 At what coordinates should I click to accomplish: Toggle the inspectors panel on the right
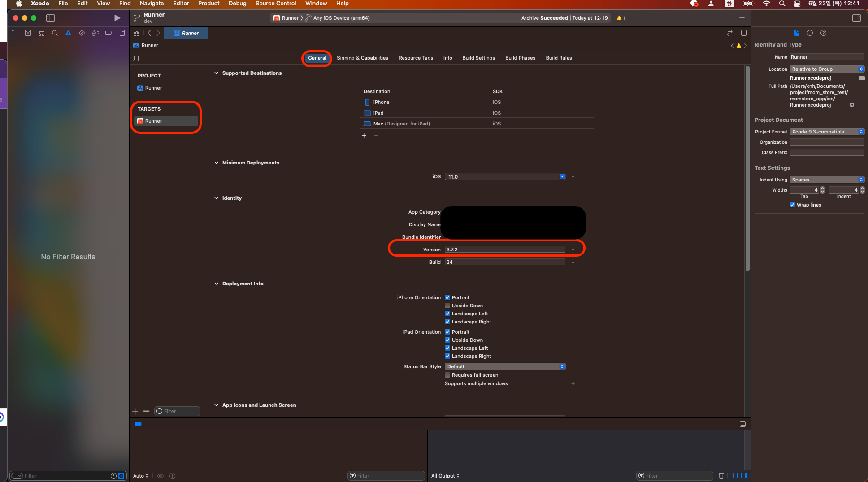point(856,18)
